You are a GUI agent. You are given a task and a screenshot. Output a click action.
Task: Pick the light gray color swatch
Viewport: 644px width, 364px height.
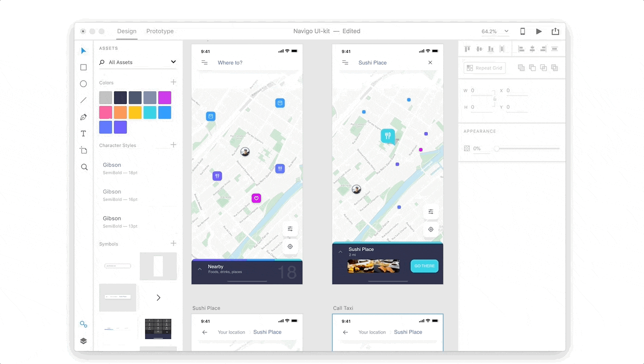106,98
